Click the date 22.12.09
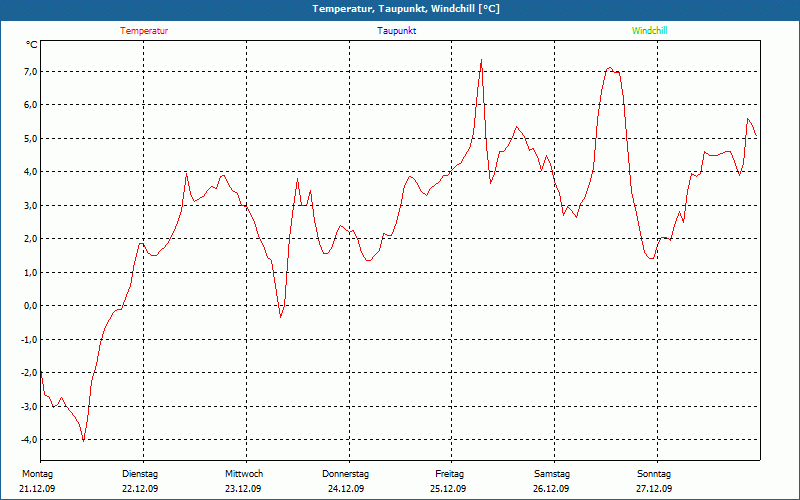This screenshot has width=800, height=500. tap(140, 489)
